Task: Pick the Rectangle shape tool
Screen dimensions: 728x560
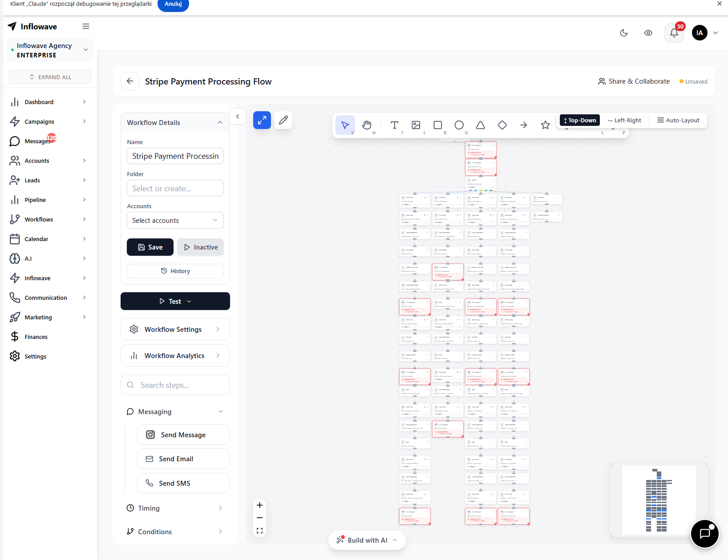Action: point(437,125)
